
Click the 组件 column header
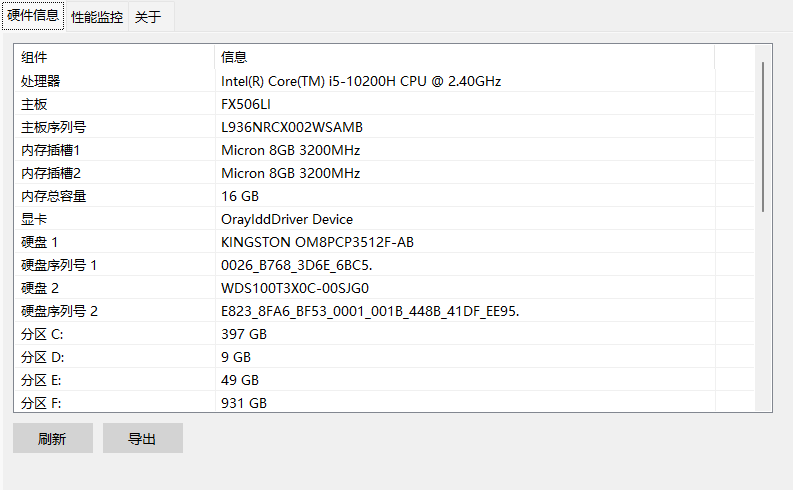tap(114, 57)
